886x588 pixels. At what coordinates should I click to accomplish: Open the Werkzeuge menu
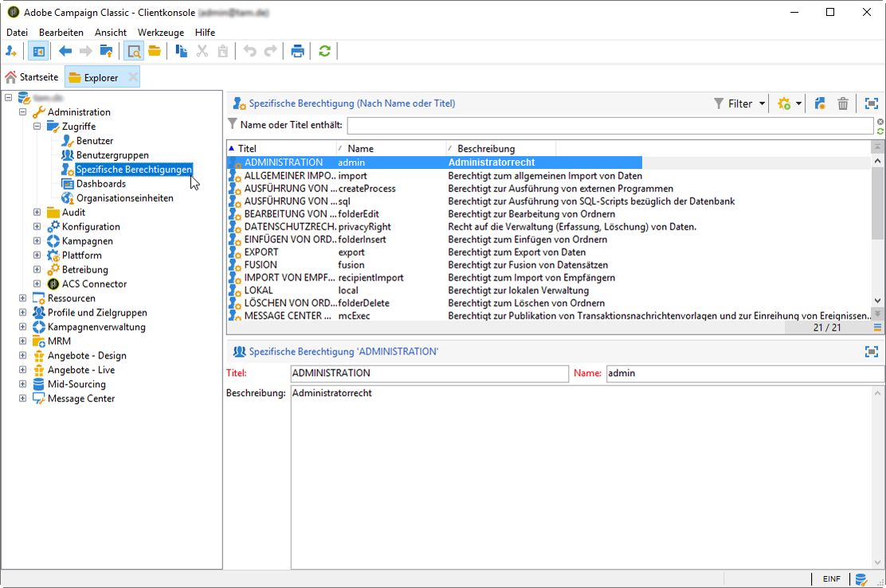click(x=161, y=32)
